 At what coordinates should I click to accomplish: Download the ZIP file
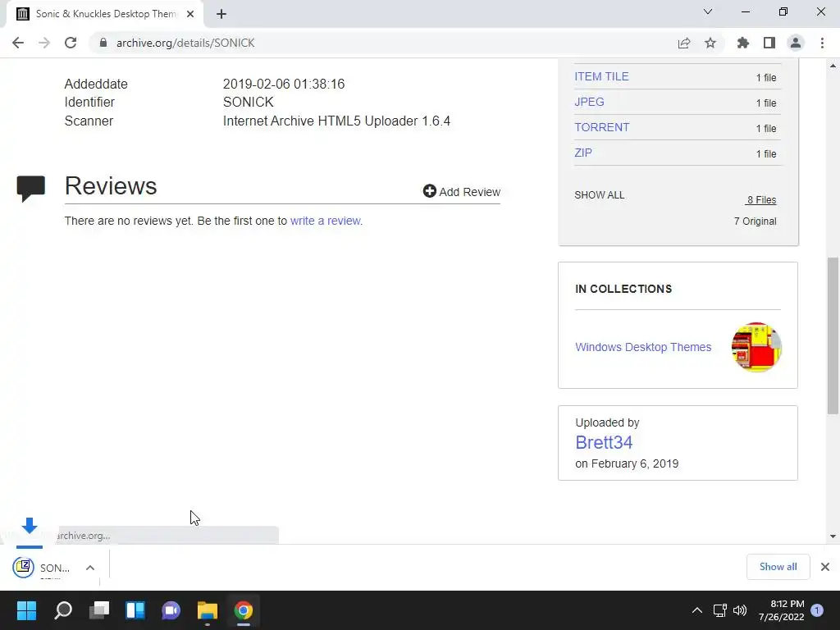583,153
